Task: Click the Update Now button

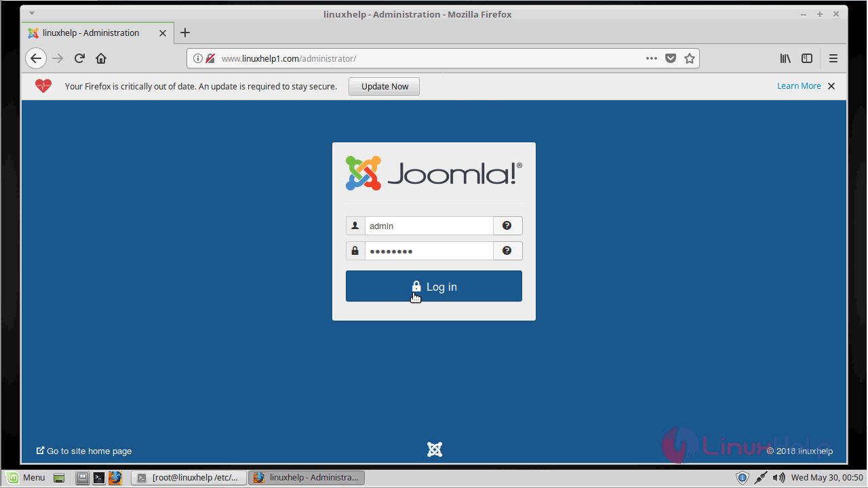Action: click(x=384, y=86)
